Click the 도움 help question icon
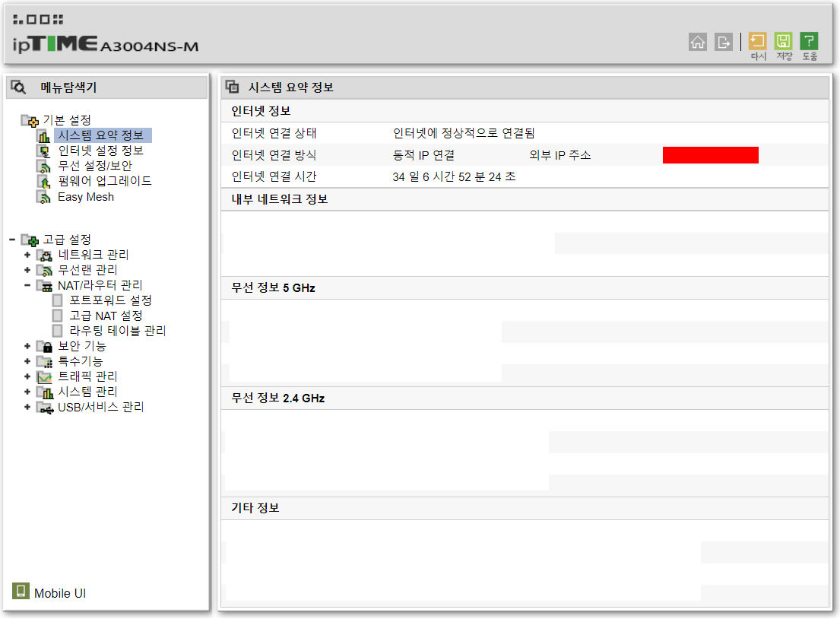The width and height of the screenshot is (840, 619). pos(809,41)
